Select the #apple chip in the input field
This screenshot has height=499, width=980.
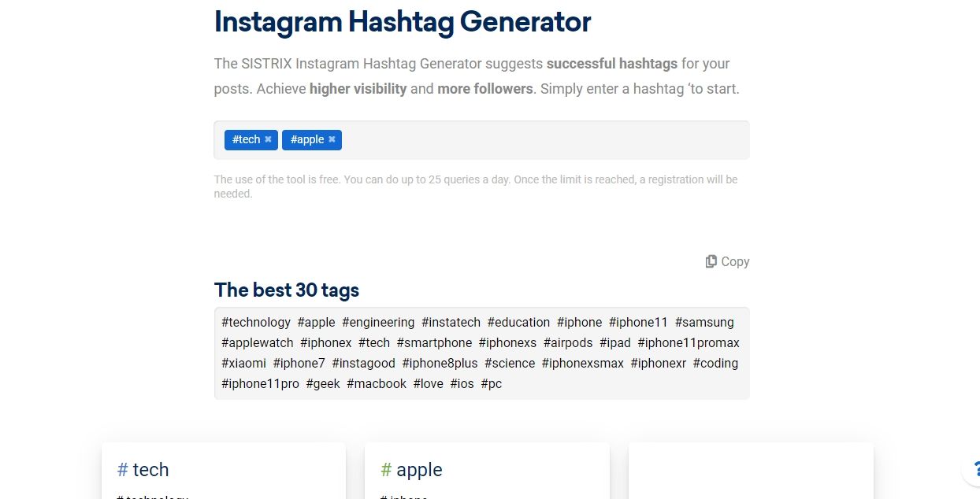[306, 139]
